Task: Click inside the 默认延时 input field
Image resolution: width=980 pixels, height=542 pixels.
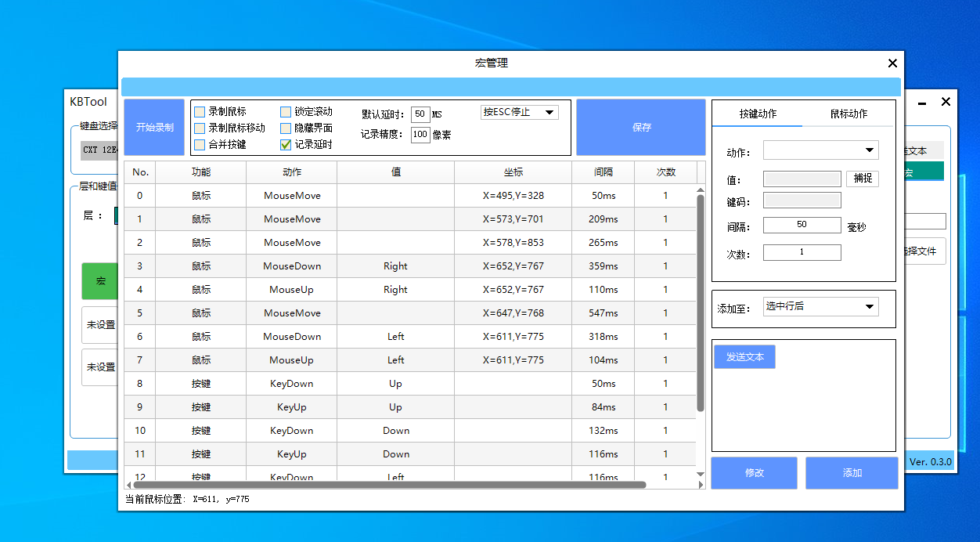Action: point(420,114)
